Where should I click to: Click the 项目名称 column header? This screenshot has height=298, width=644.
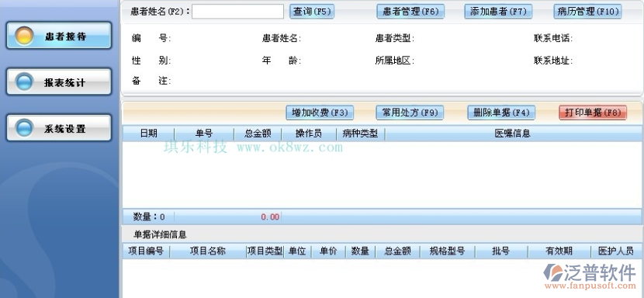tap(208, 251)
